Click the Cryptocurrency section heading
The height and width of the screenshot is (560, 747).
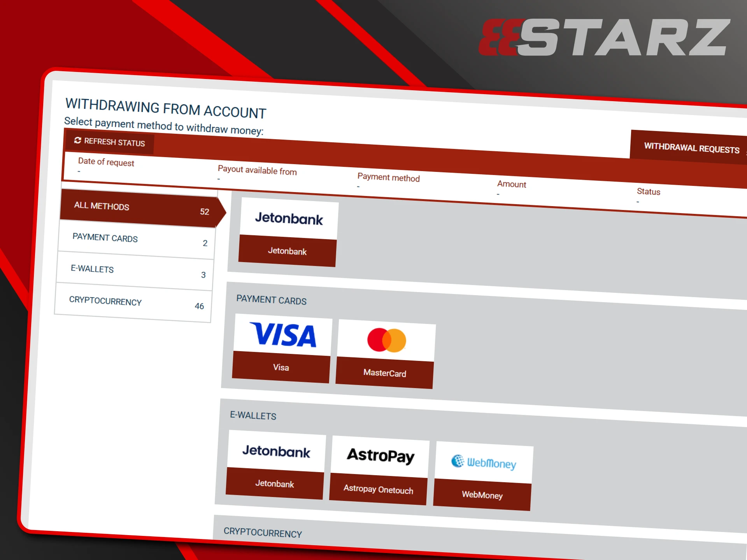263,532
